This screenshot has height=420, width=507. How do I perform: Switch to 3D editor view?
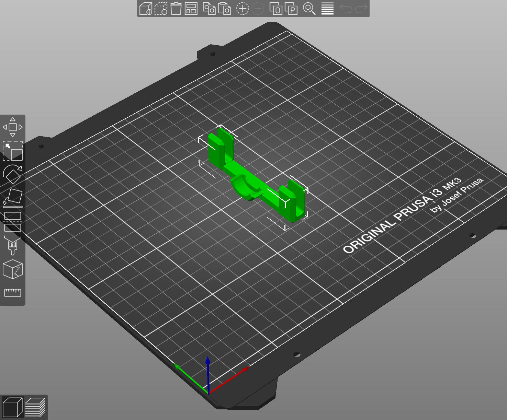coord(12,407)
